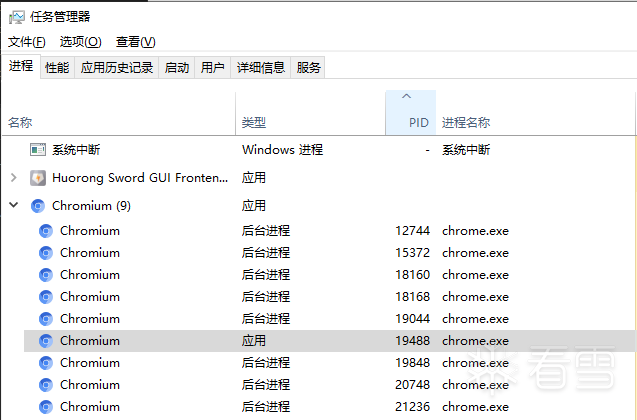Click Chromium icon for PID 19044
The width and height of the screenshot is (637, 420).
tap(46, 319)
